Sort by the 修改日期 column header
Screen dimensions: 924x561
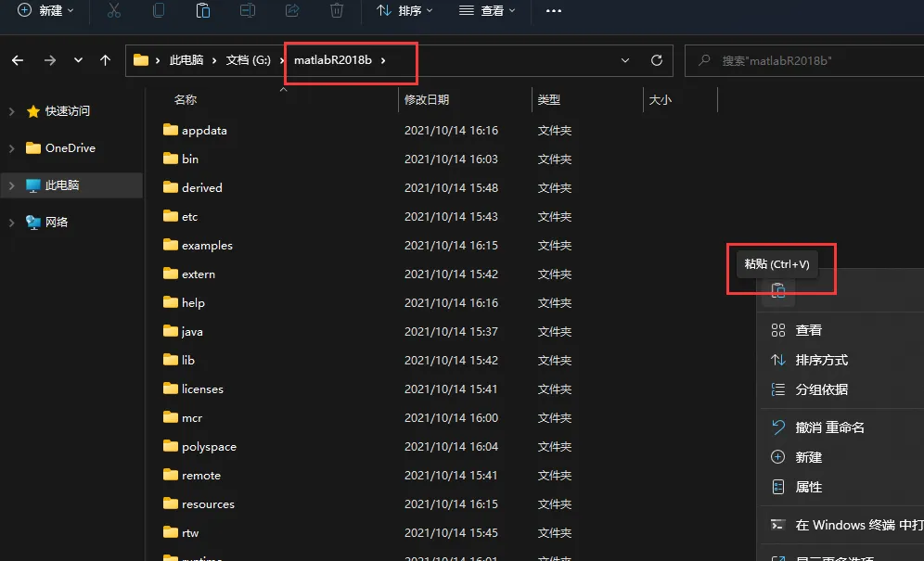click(x=427, y=99)
